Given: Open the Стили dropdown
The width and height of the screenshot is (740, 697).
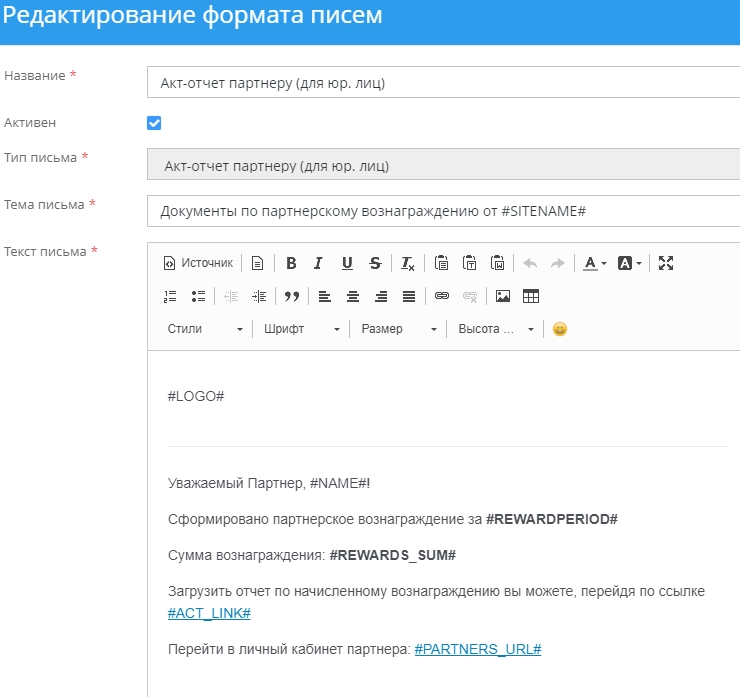Looking at the screenshot, I should click(205, 329).
